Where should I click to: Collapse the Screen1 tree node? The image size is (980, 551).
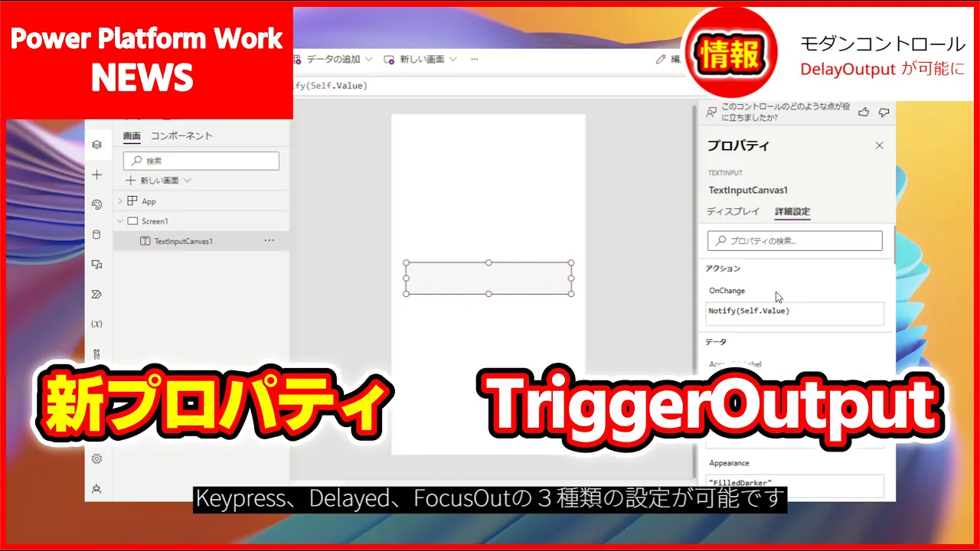(120, 220)
